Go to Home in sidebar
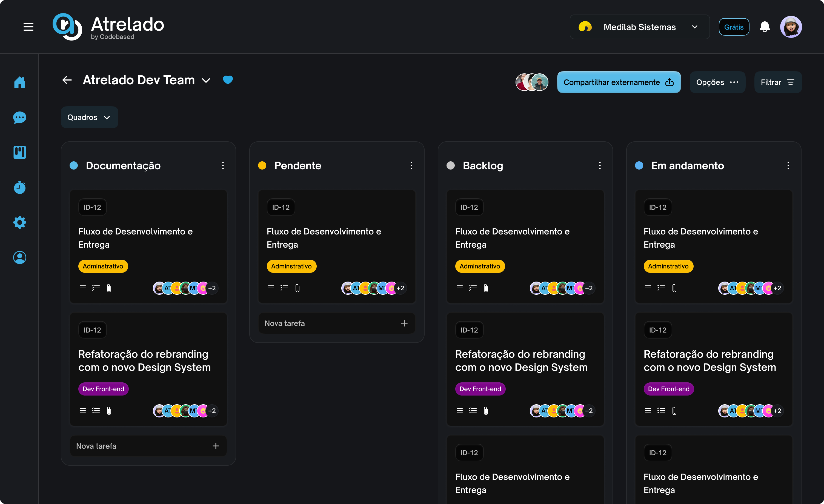This screenshot has width=824, height=504. point(20,82)
